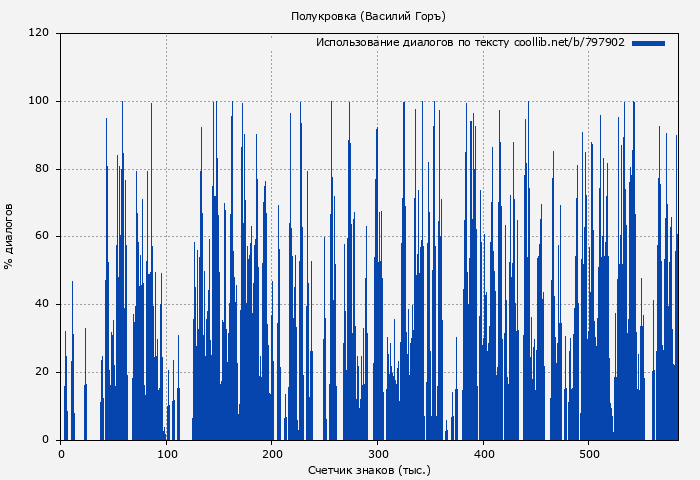Click the 120 tick on the y-axis
The width and height of the screenshot is (700, 480).
pyautogui.click(x=39, y=33)
